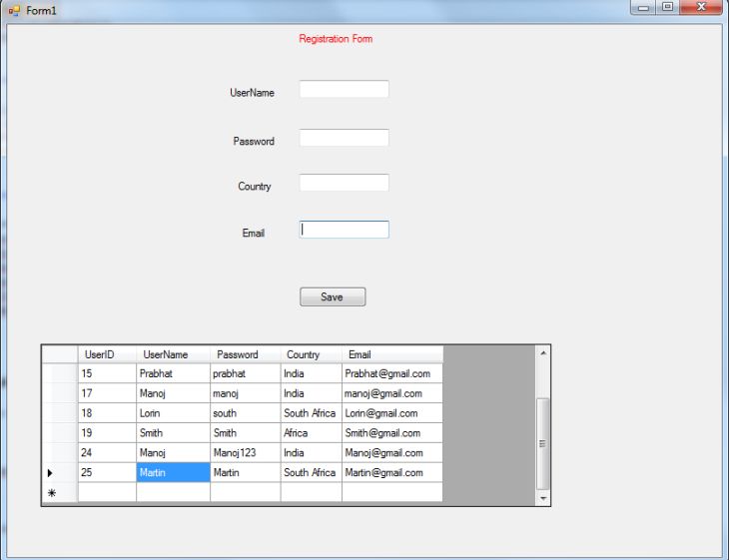Select cell with UserID 15

point(107,373)
